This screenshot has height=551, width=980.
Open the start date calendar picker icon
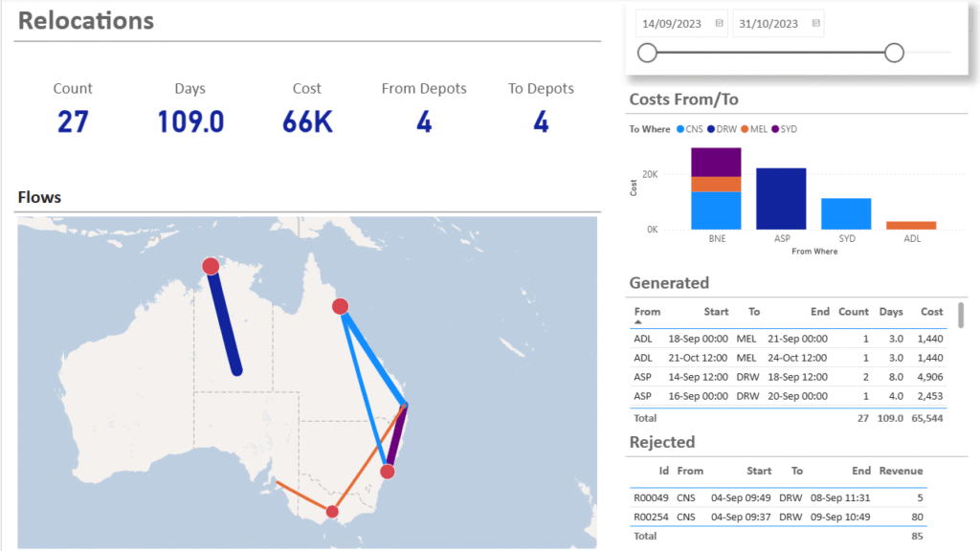[716, 23]
